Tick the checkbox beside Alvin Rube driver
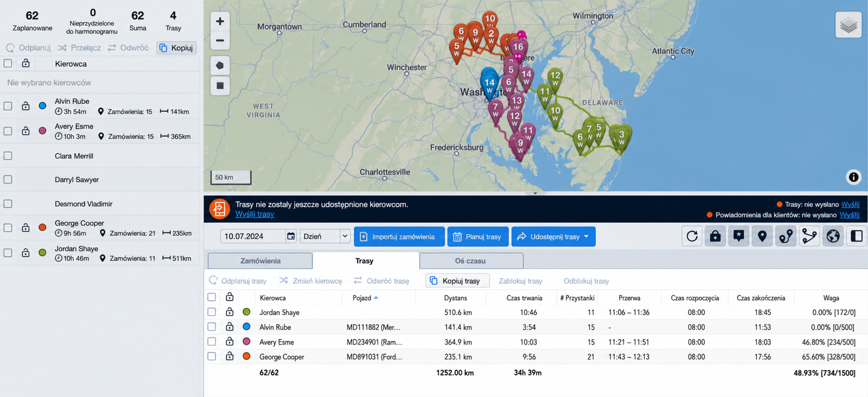Image resolution: width=868 pixels, height=397 pixels. click(x=8, y=106)
